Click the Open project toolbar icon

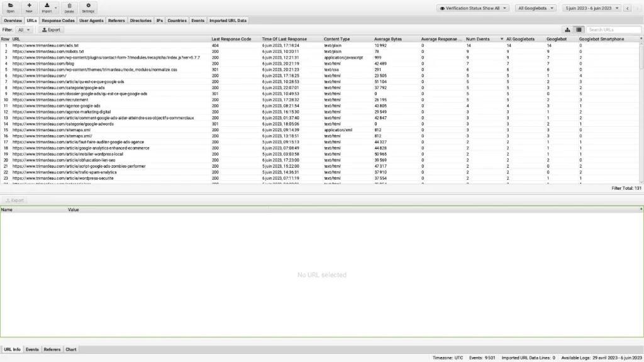[x=10, y=8]
